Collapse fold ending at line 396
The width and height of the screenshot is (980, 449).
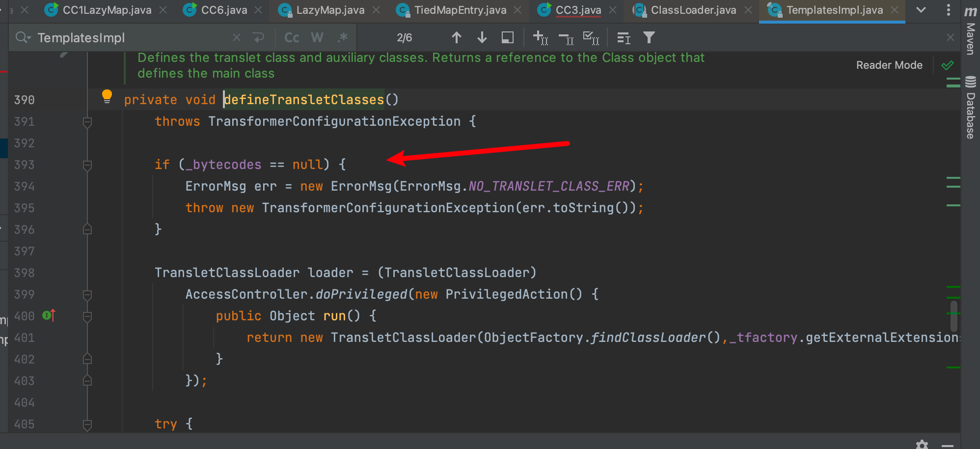[87, 229]
